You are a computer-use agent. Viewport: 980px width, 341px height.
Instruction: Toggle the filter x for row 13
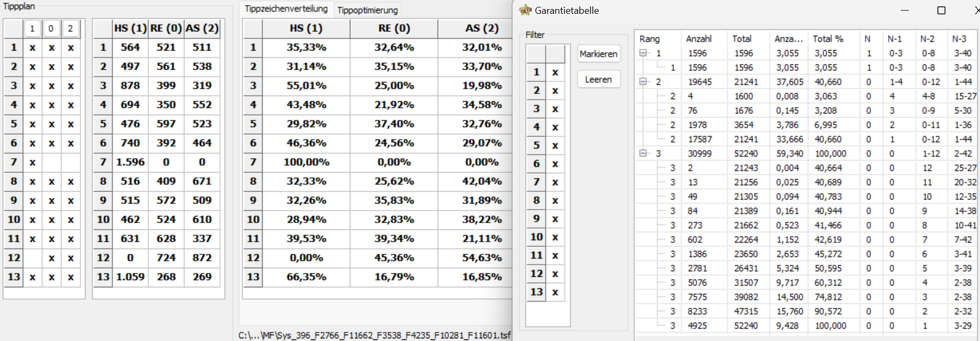[x=555, y=292]
